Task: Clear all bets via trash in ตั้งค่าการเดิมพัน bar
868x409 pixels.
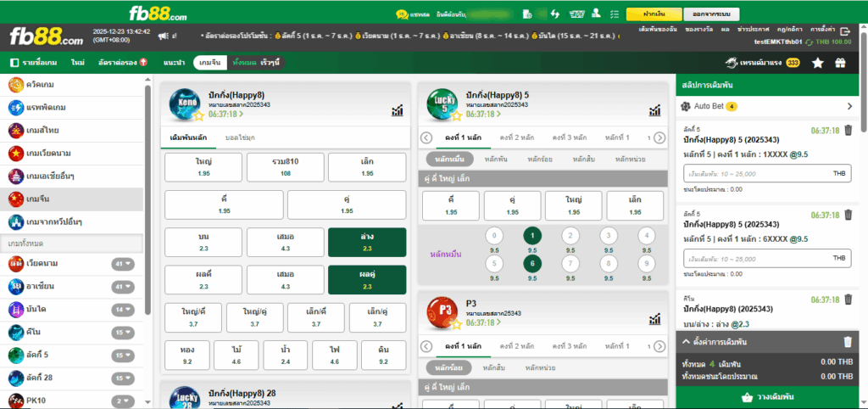Action: pos(848,342)
